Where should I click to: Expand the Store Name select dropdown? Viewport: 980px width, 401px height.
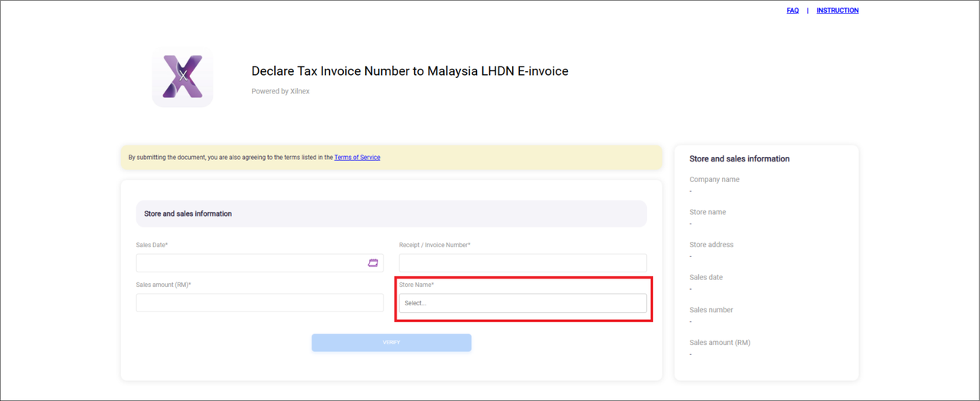pos(522,303)
